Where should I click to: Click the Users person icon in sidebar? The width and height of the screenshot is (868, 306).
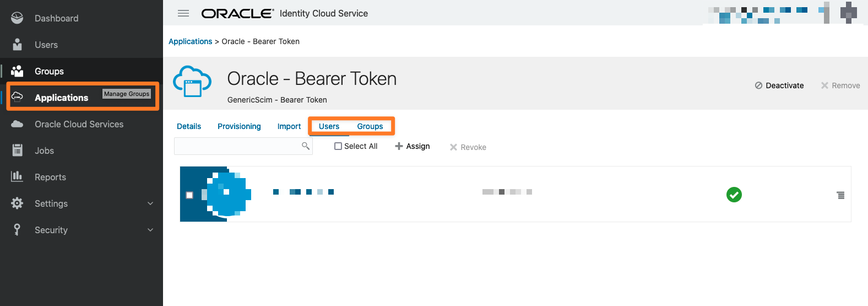point(17,45)
